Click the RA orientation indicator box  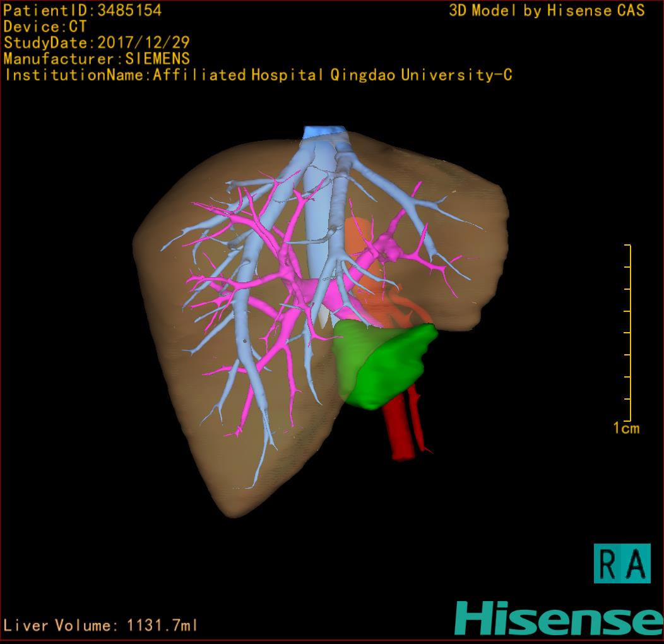pos(622,563)
